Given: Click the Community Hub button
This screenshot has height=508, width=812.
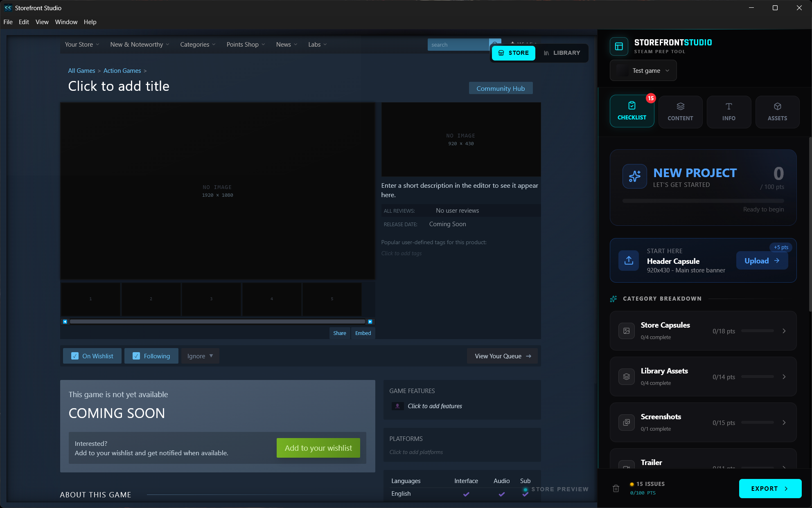Looking at the screenshot, I should click(501, 88).
